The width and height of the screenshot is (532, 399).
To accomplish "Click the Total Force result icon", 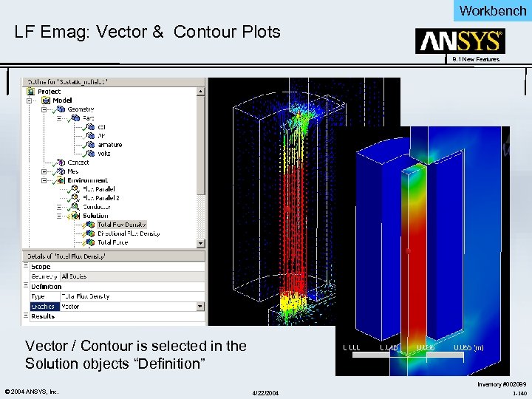I will tap(90, 242).
